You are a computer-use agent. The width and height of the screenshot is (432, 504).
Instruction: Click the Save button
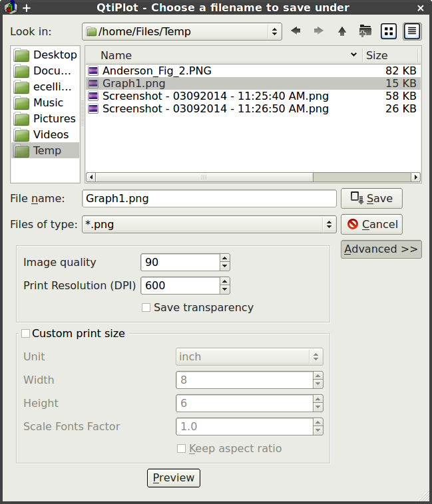click(371, 198)
